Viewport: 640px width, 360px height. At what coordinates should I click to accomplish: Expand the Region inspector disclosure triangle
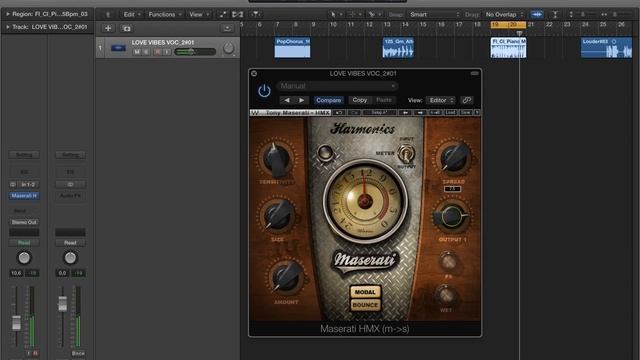pos(7,14)
